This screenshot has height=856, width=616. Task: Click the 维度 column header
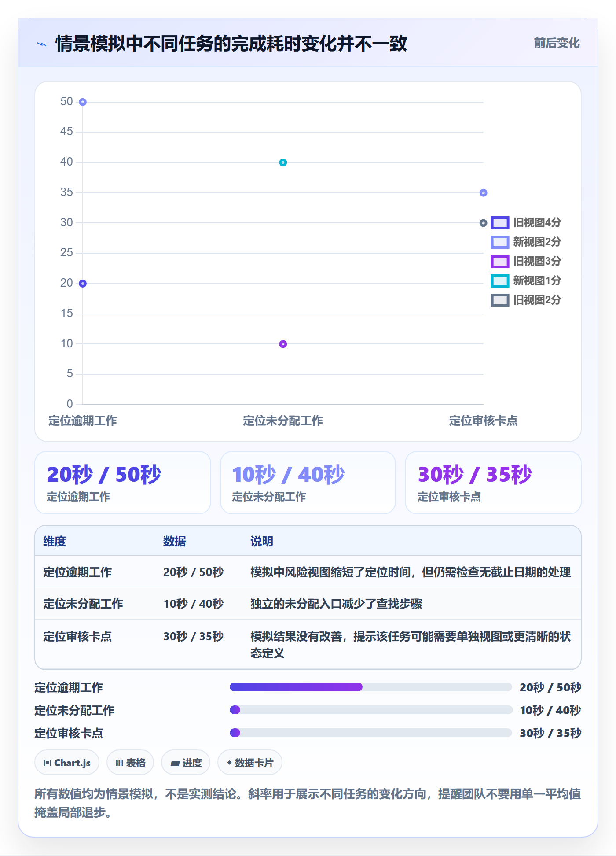[55, 541]
